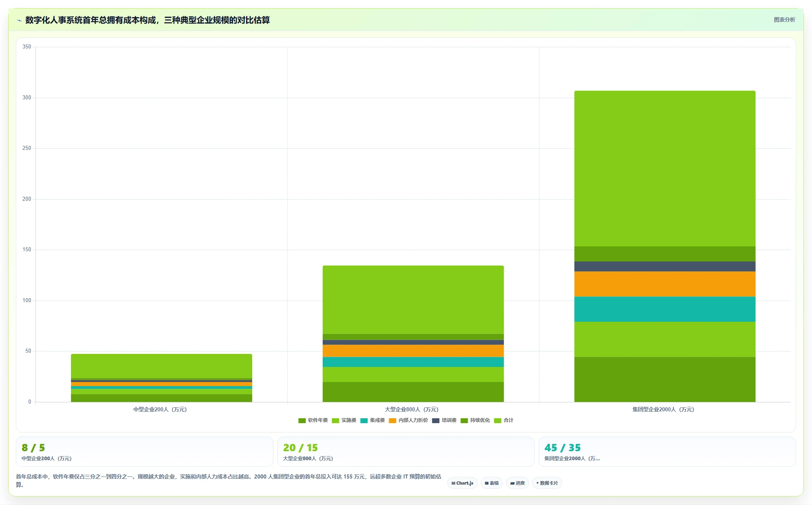This screenshot has width=812, height=505.
Task: Hide the 集成费 series via legend
Action: tap(372, 420)
